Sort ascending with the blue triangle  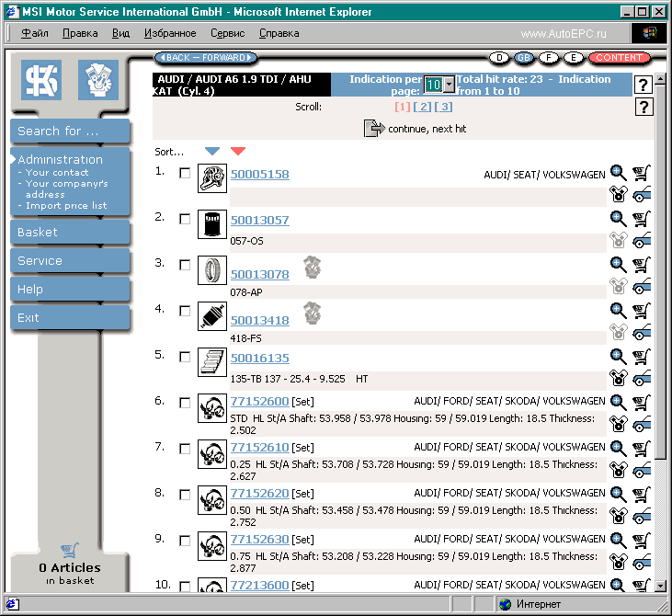pos(212,151)
